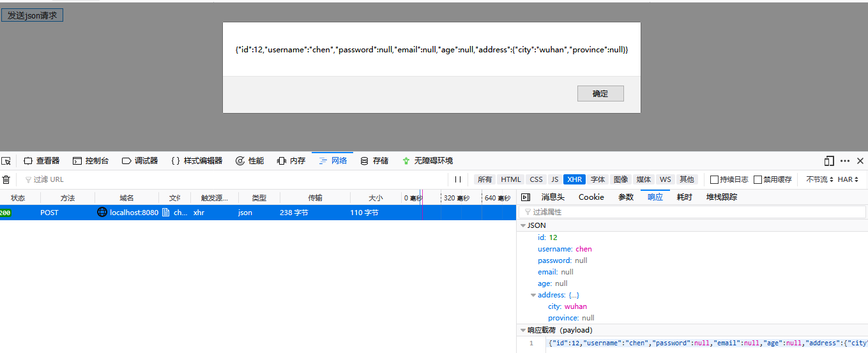The width and height of the screenshot is (868, 353).
Task: Toggle the network details side panel icon
Action: click(x=526, y=197)
